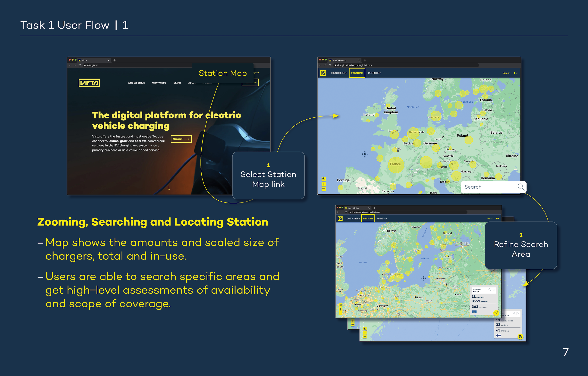The height and width of the screenshot is (376, 588).
Task: Clear the Northern Europe search with the X icon
Action: tap(494, 290)
